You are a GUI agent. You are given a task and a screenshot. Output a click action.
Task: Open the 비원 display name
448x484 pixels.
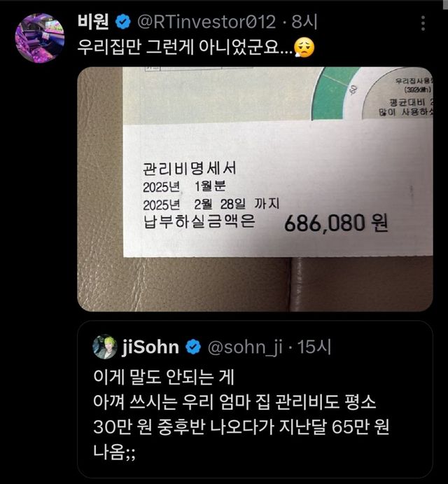click(x=93, y=22)
